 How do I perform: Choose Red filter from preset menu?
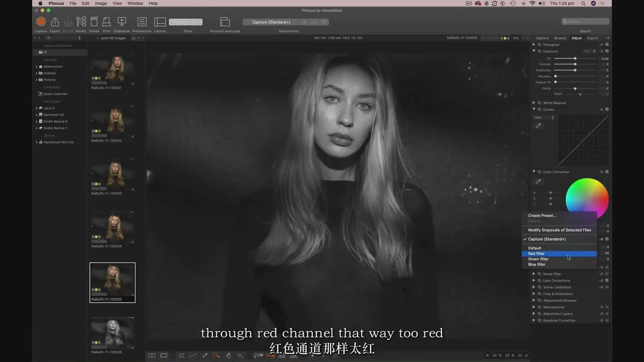pos(559,254)
